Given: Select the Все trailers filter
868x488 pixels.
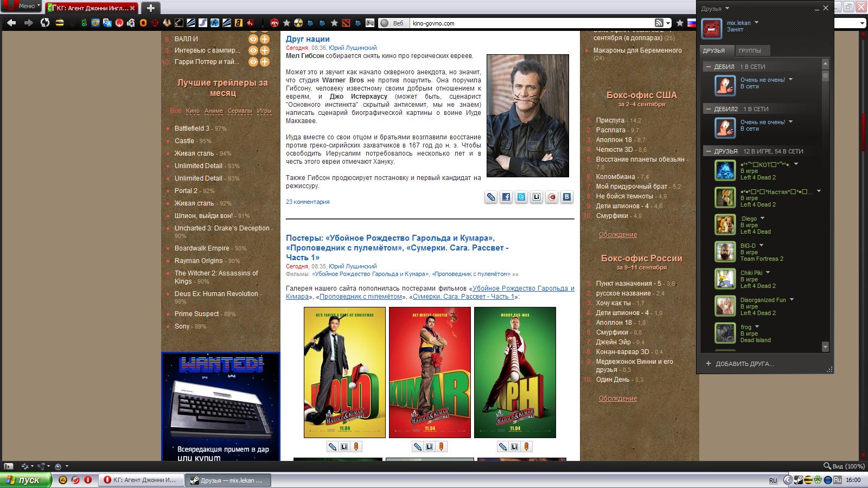Looking at the screenshot, I should pyautogui.click(x=175, y=111).
